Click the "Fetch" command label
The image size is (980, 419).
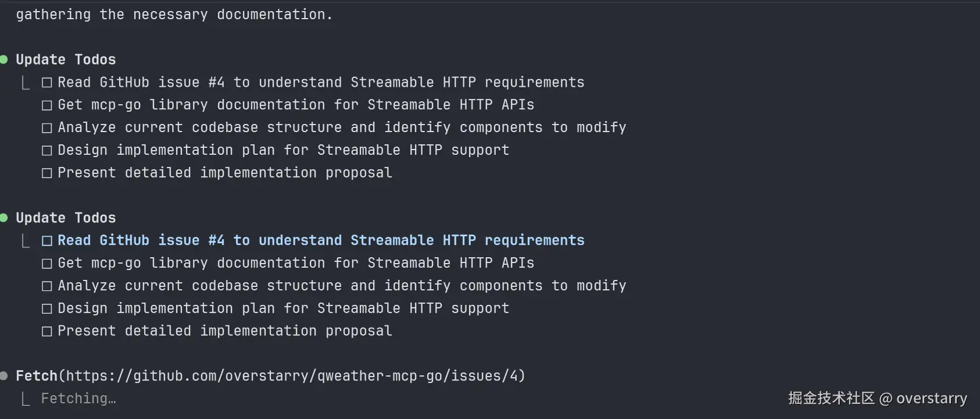click(x=36, y=376)
